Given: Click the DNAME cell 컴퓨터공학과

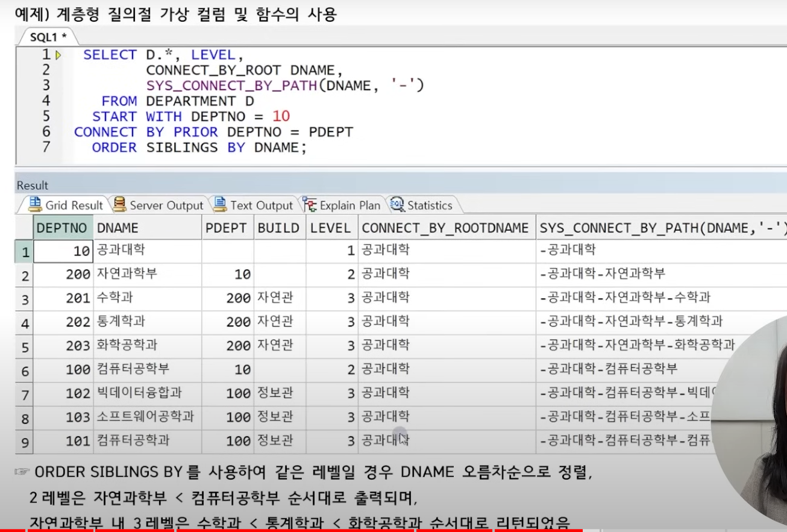Looking at the screenshot, I should (148, 441).
